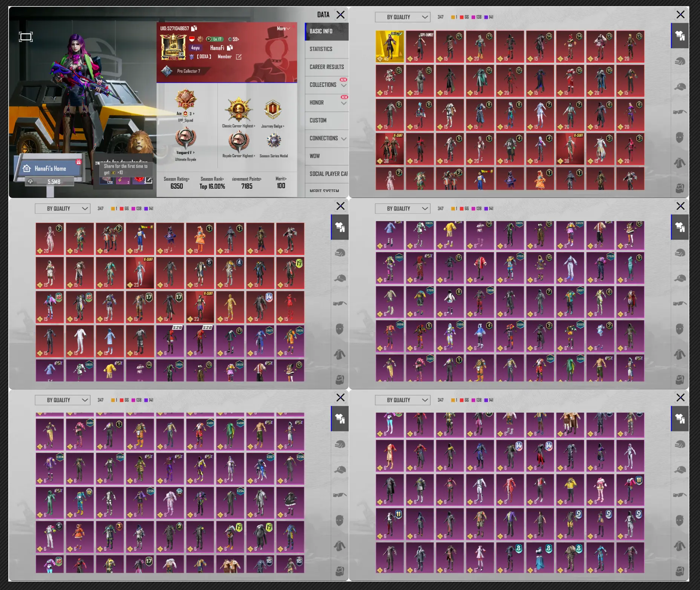Click the Royale Career Highest medal
This screenshot has width=700, height=590.
coord(238,141)
